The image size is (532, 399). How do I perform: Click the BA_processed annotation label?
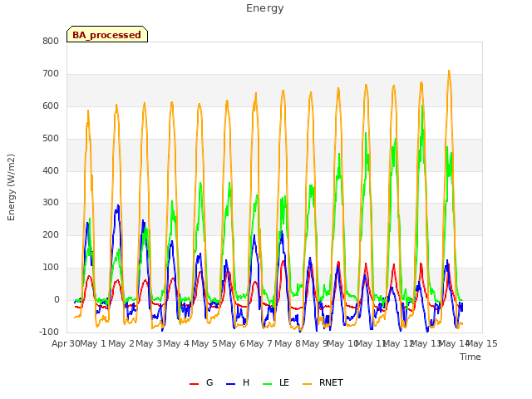click(107, 35)
